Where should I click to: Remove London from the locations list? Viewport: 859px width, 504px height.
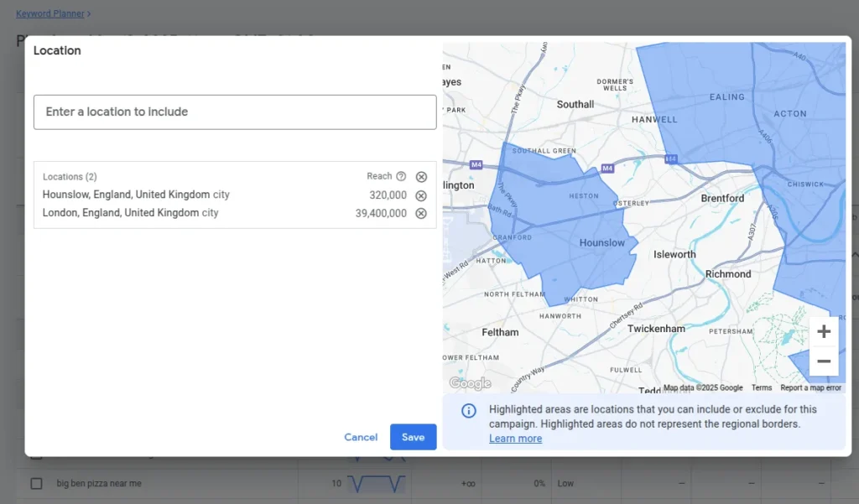pyautogui.click(x=421, y=214)
